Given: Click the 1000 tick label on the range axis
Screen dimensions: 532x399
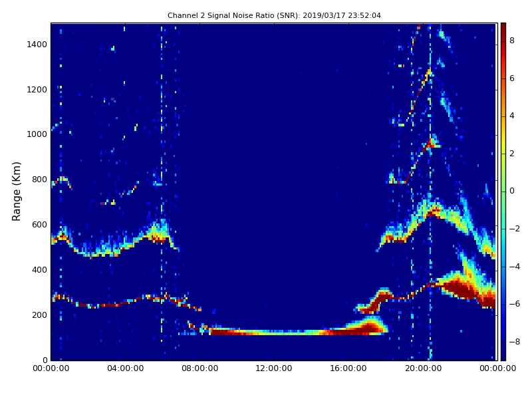Looking at the screenshot, I should pyautogui.click(x=37, y=134).
